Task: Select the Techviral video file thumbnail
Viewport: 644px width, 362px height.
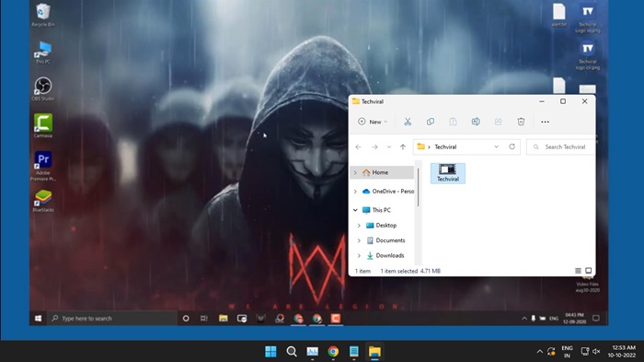Action: [x=448, y=173]
